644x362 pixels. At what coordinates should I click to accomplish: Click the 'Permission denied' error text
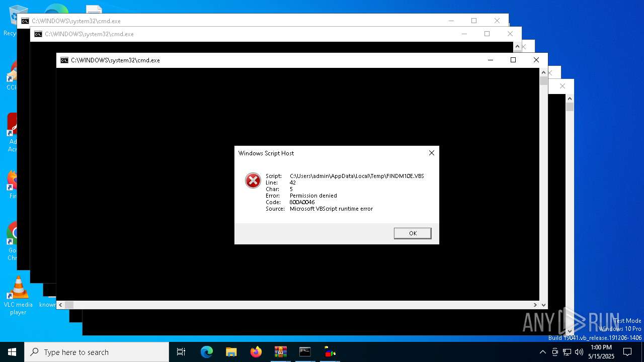point(313,196)
